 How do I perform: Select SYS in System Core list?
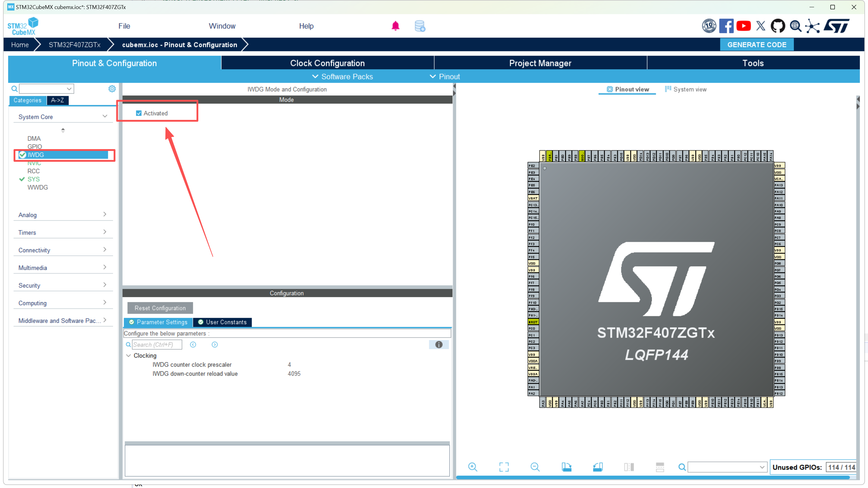coord(33,179)
